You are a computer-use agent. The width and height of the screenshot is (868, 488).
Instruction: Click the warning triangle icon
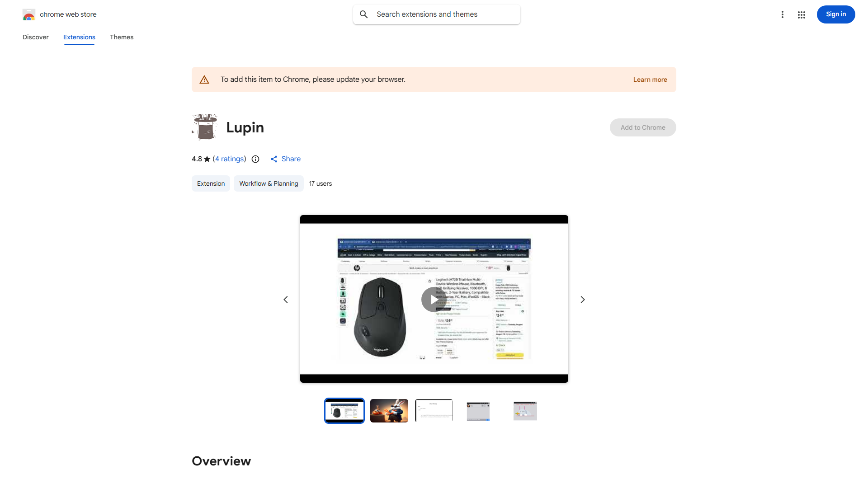click(204, 80)
